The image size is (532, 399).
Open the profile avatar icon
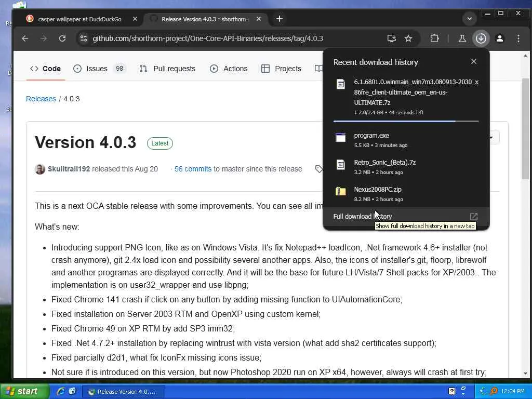coord(500,38)
